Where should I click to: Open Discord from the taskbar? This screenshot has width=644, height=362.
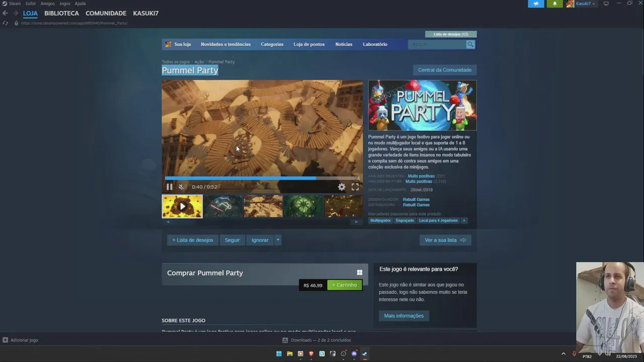coord(354,354)
